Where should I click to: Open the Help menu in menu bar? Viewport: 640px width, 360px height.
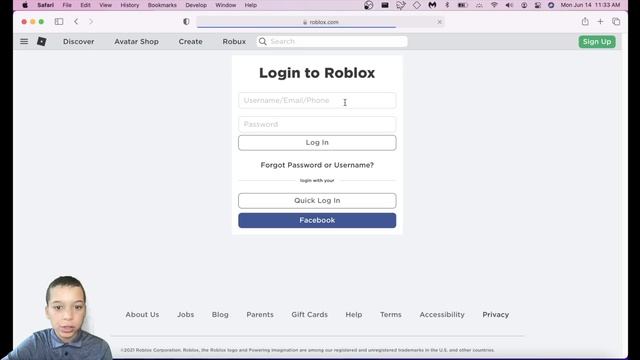(x=251, y=5)
